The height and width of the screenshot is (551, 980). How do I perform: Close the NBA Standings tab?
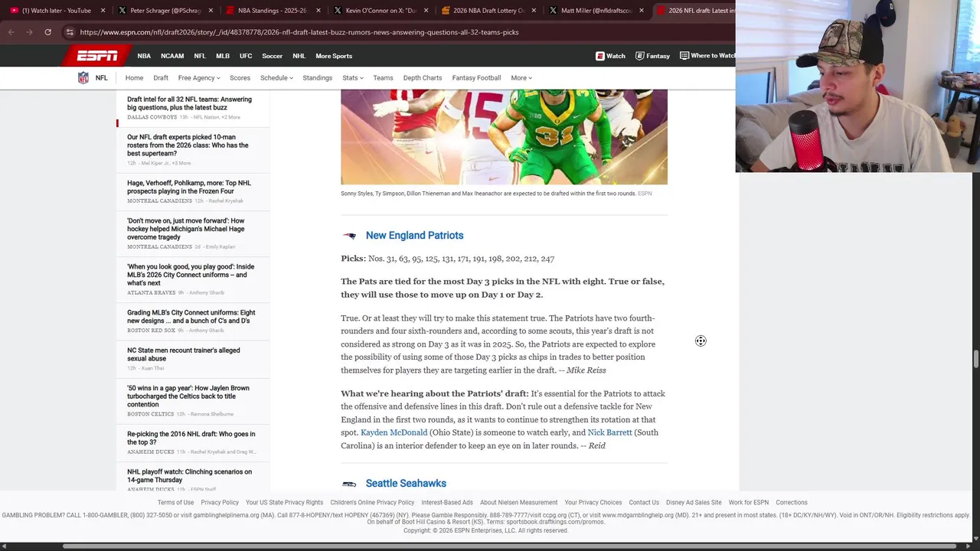(x=318, y=11)
